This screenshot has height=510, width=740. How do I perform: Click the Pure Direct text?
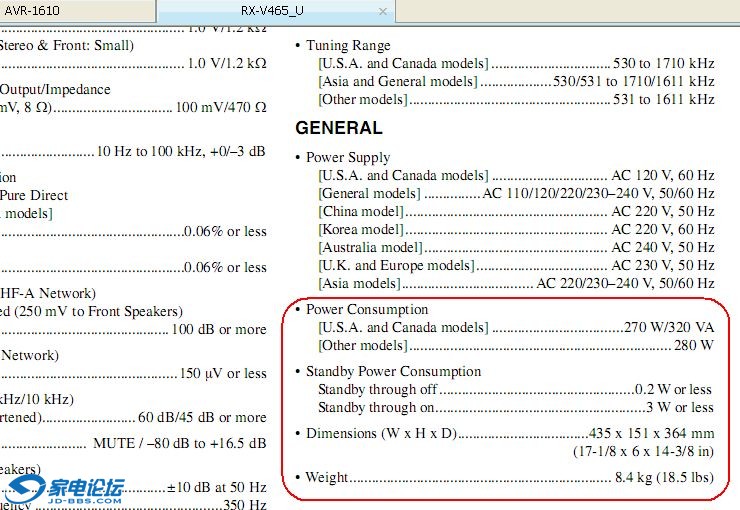[34, 195]
